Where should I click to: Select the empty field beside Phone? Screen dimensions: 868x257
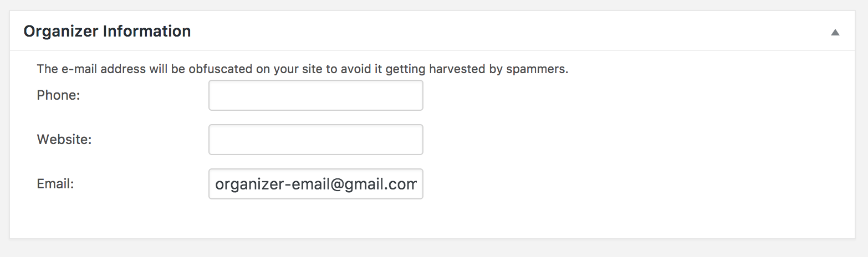click(x=315, y=95)
